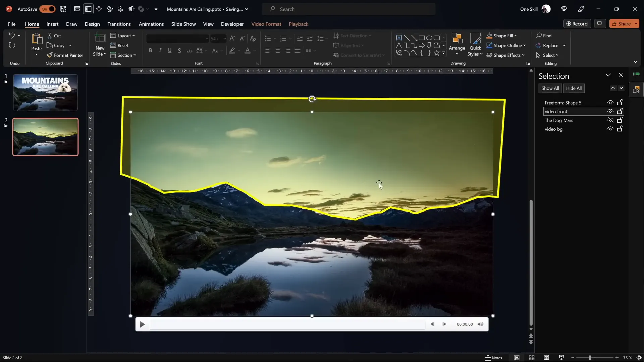Viewport: 644px width, 362px height.
Task: Bring selected object forward arrow
Action: click(613, 88)
